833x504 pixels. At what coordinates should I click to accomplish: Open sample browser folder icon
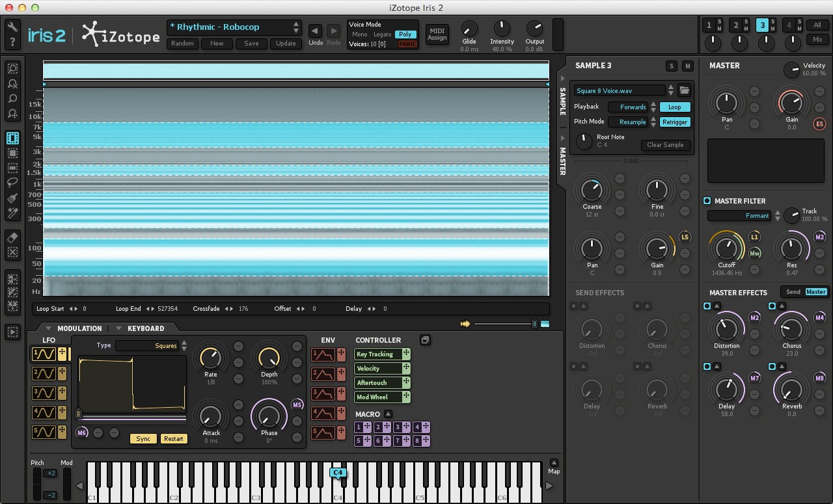(x=684, y=90)
